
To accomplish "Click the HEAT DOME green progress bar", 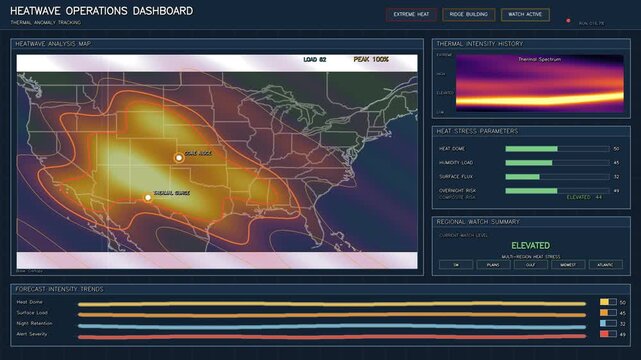I will pos(531,149).
